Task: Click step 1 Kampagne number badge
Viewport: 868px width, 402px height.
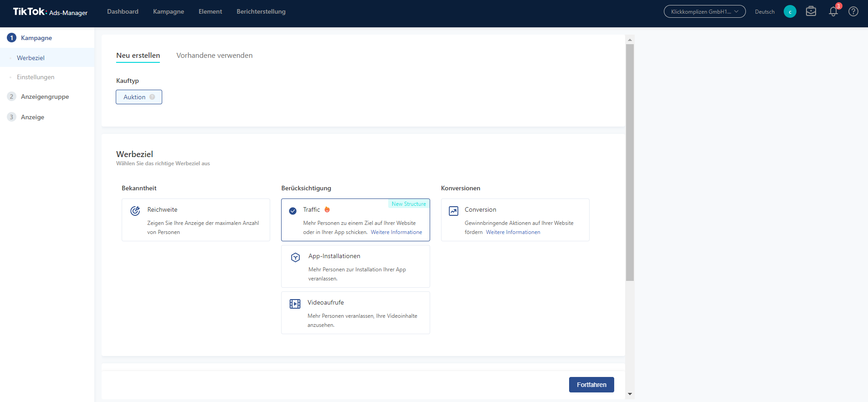Action: coord(12,38)
